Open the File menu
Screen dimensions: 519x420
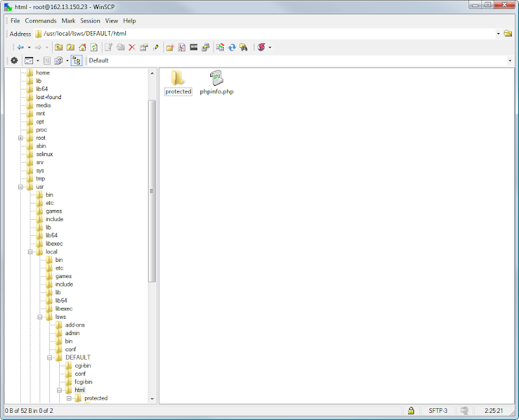click(x=15, y=21)
